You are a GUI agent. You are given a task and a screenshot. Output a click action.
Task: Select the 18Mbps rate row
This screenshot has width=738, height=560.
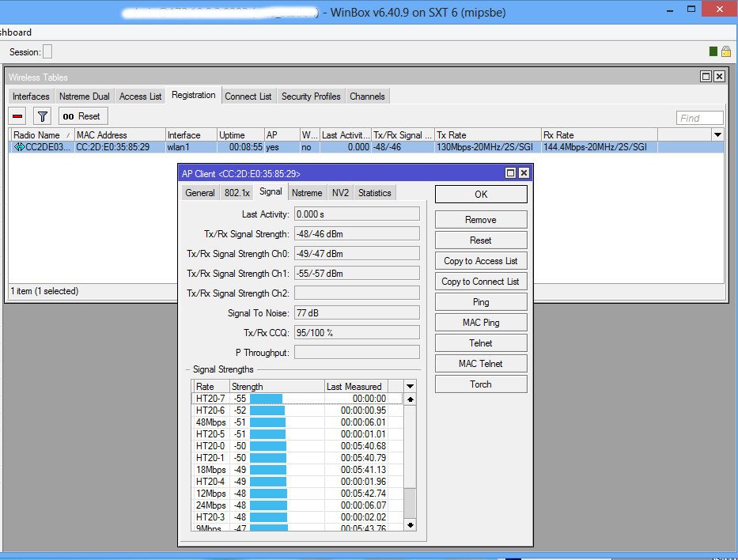coord(297,470)
